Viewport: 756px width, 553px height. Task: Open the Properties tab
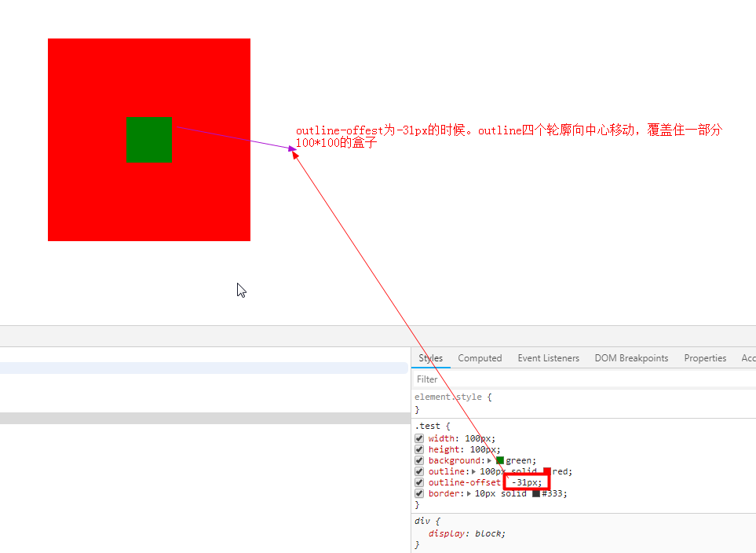pyautogui.click(x=704, y=358)
